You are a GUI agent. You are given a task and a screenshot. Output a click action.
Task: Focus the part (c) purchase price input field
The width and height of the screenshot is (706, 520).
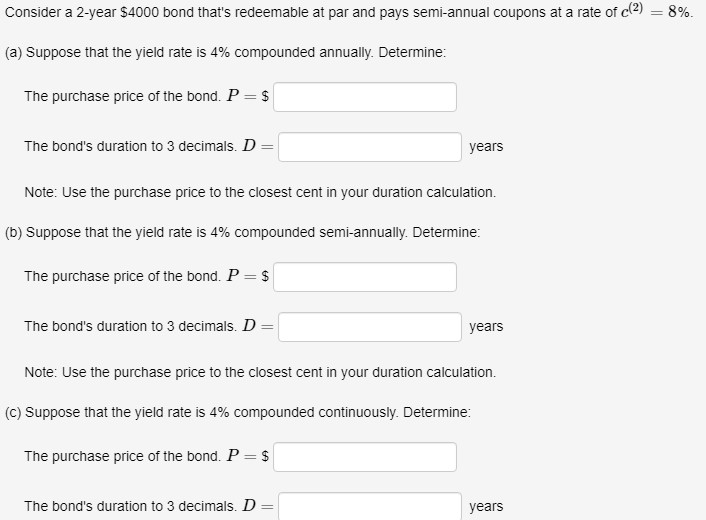coord(365,457)
